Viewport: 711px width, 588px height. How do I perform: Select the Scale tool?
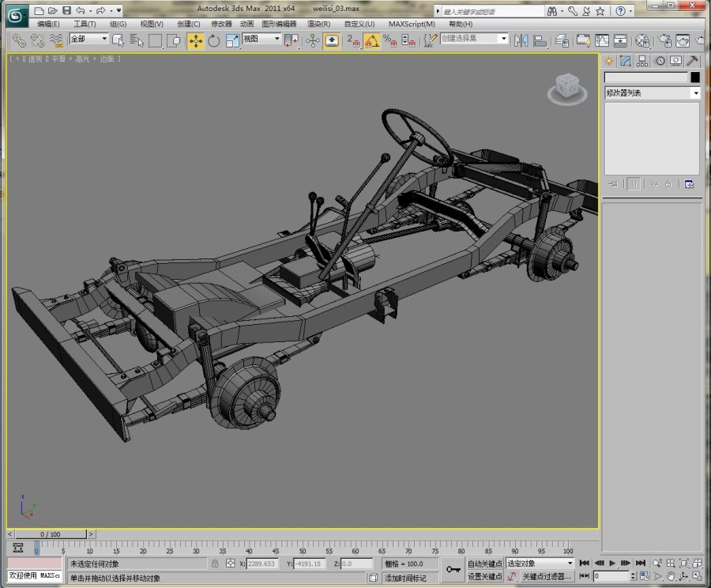pos(232,41)
